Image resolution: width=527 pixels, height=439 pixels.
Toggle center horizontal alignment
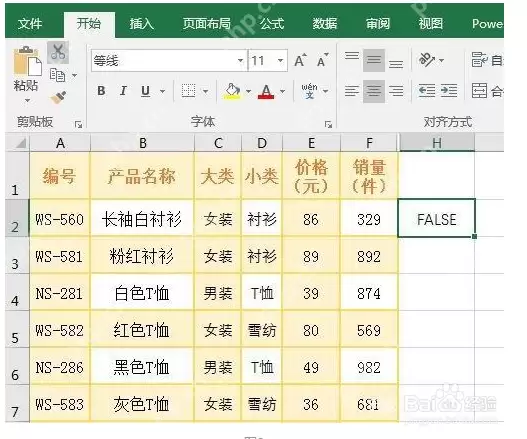pyautogui.click(x=374, y=91)
